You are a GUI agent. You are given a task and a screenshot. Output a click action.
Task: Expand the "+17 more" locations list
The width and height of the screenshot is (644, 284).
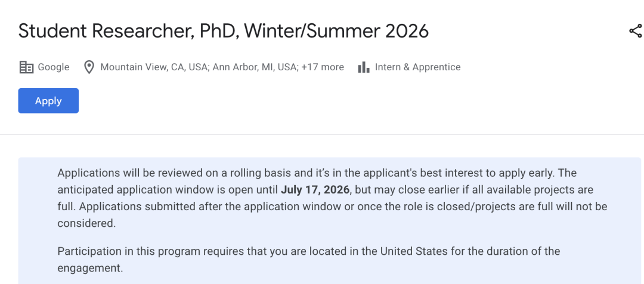(x=323, y=67)
